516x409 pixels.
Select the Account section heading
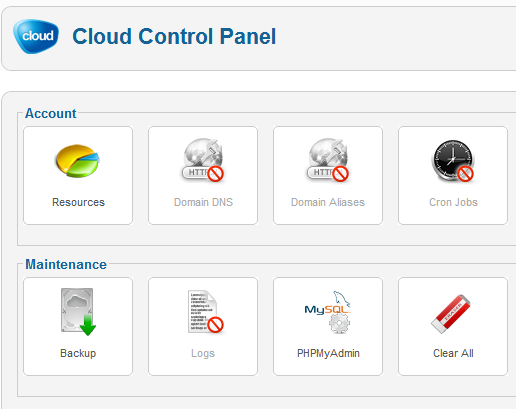[51, 114]
